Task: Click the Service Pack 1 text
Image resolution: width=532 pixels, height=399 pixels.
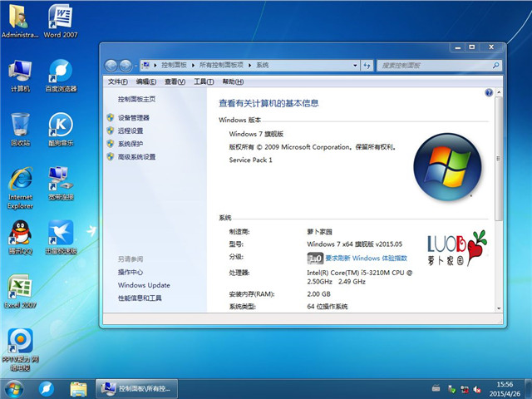Action: point(251,160)
